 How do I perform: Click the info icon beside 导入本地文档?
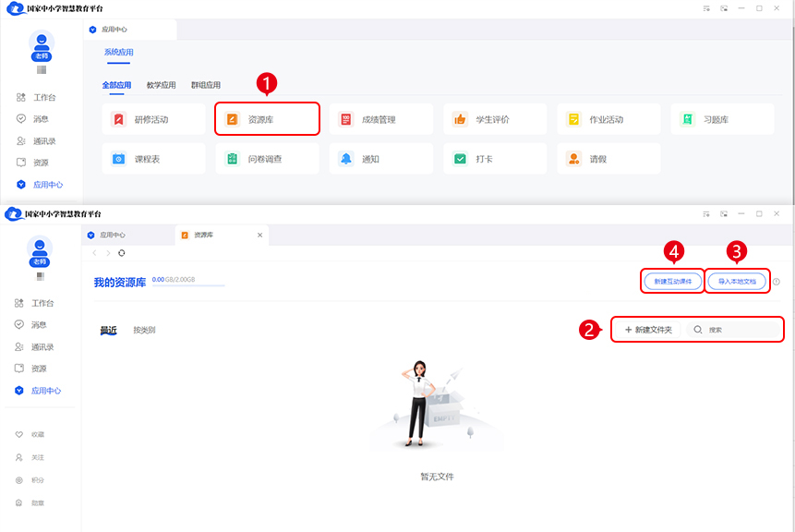[x=777, y=282]
